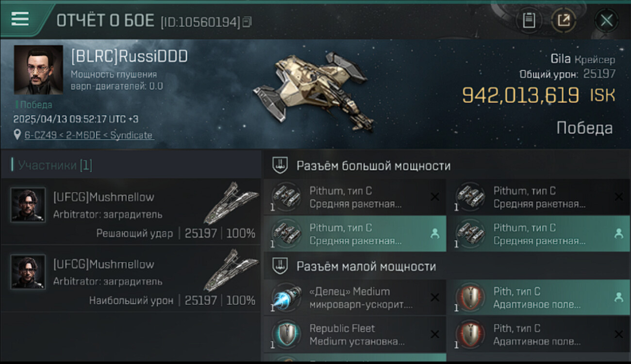View RussiDDD pilot portrait
631x364 pixels.
pos(38,70)
